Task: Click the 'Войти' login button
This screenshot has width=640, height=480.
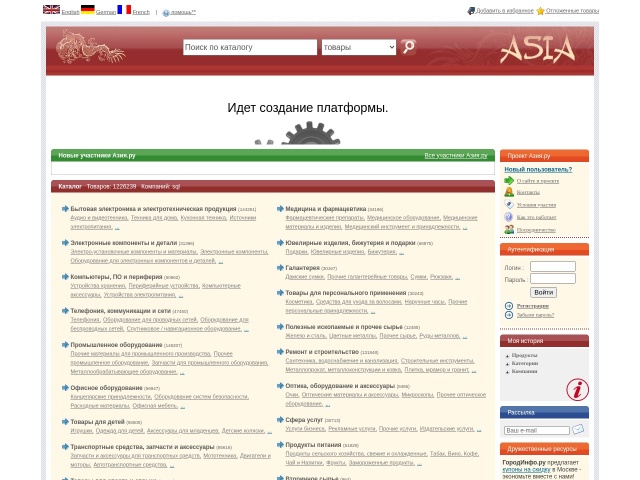Action: coord(543,292)
